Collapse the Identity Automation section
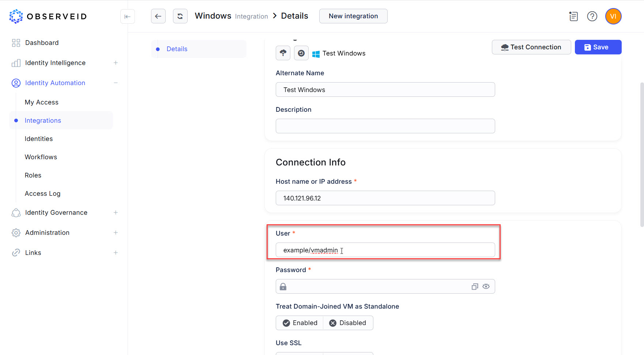This screenshot has height=355, width=644. [x=116, y=83]
